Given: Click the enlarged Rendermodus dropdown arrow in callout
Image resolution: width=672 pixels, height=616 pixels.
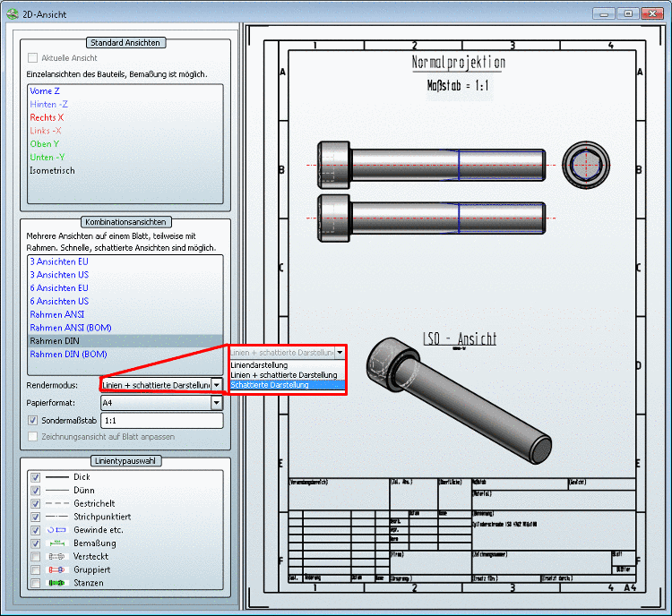Looking at the screenshot, I should pos(340,353).
